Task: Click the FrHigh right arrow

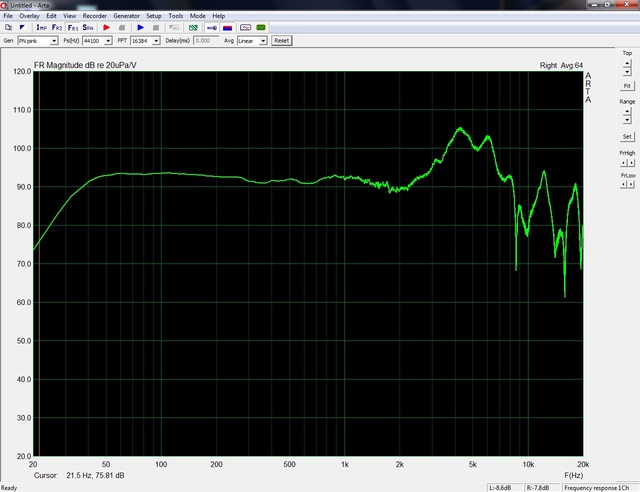Action: tap(632, 162)
